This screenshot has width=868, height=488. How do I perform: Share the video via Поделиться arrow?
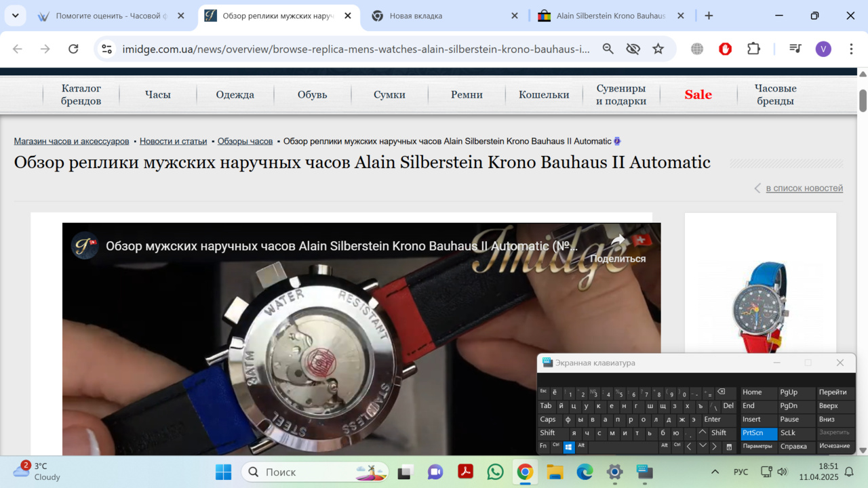coord(617,241)
